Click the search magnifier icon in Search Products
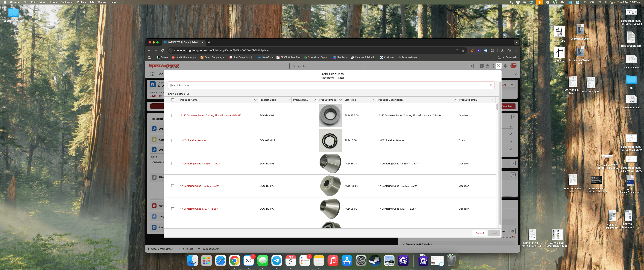644x270 pixels. tap(491, 85)
